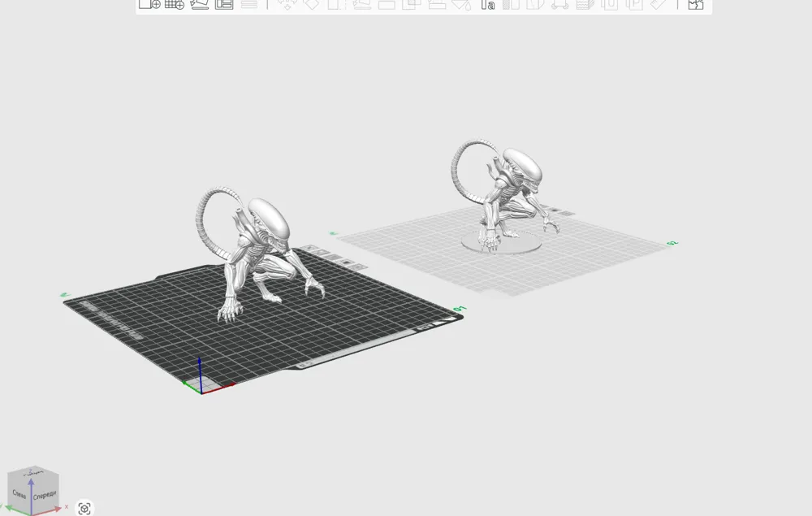Open the support painting 'U' icon
812x516 pixels.
[609, 5]
